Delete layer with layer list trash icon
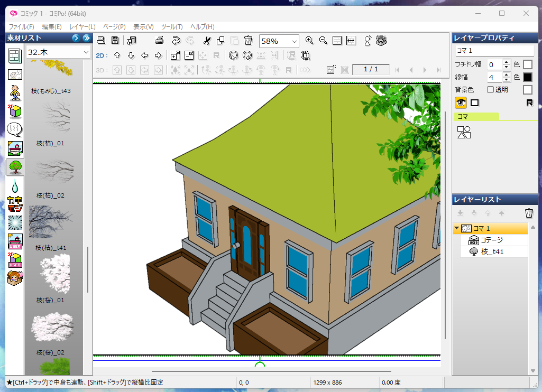Screen dimensions: 542x392 coord(529,213)
